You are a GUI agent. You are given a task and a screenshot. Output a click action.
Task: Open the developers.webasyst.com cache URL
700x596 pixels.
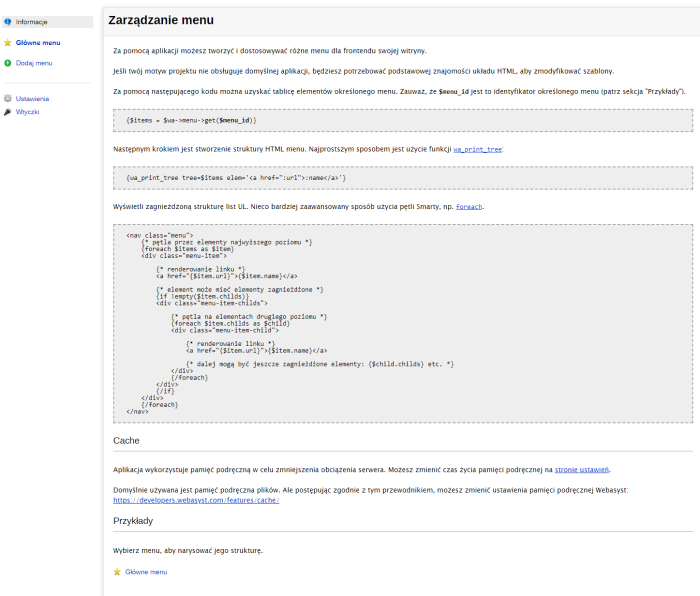coord(196,499)
